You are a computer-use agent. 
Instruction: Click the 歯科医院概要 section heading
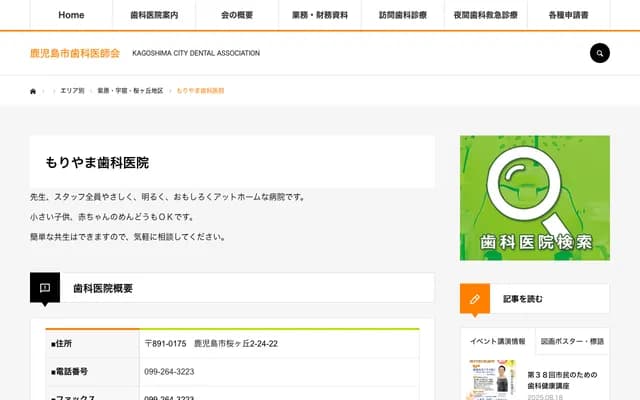pos(103,288)
